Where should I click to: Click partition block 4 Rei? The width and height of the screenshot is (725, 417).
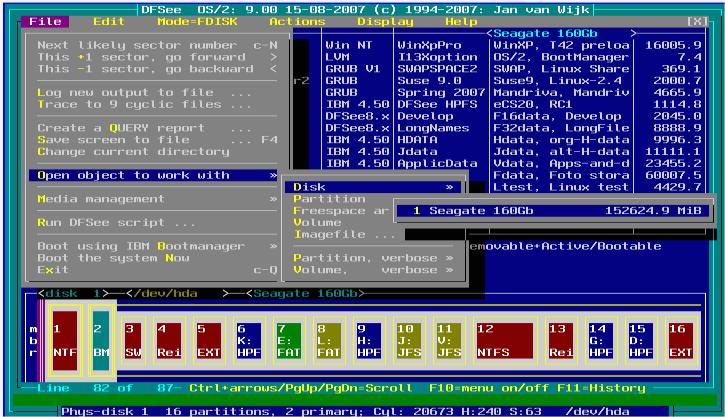169,341
